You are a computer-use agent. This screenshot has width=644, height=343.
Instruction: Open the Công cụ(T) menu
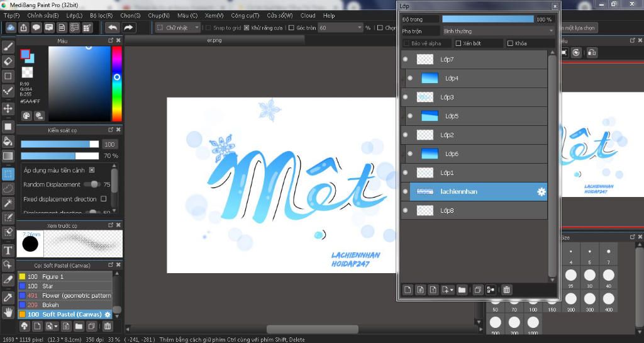pyautogui.click(x=245, y=16)
